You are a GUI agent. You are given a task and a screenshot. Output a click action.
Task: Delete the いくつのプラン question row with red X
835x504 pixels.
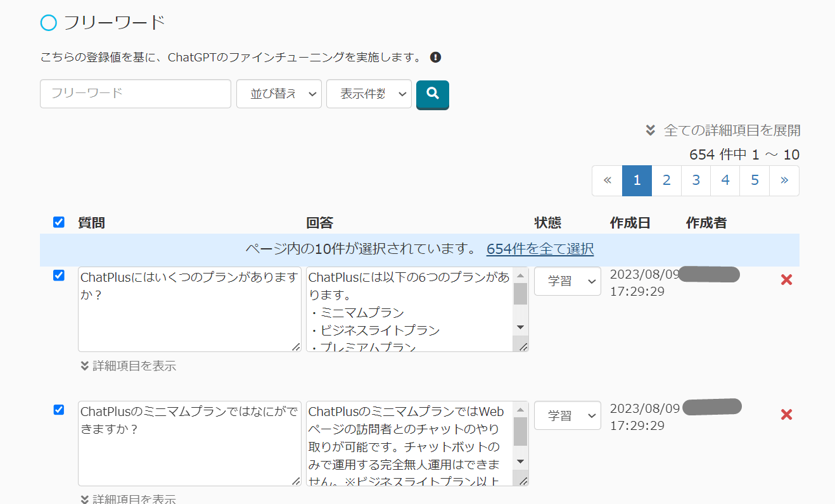[x=786, y=280]
